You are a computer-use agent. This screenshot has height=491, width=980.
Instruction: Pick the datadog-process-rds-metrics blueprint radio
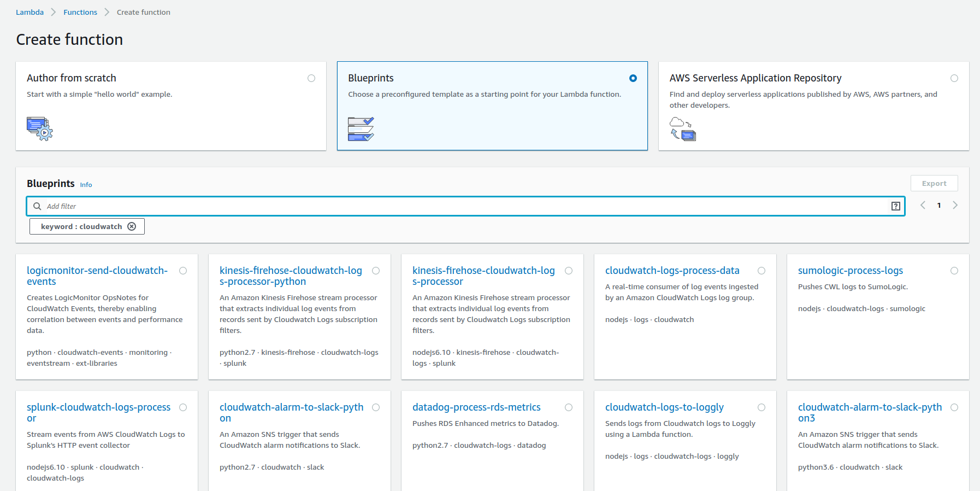tap(569, 407)
